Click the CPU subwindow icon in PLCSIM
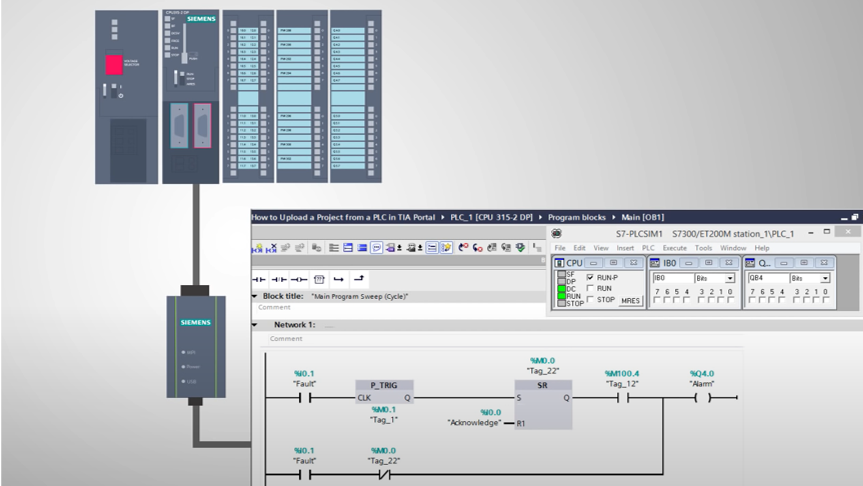Viewport: 863px width, 486px height. pyautogui.click(x=559, y=263)
